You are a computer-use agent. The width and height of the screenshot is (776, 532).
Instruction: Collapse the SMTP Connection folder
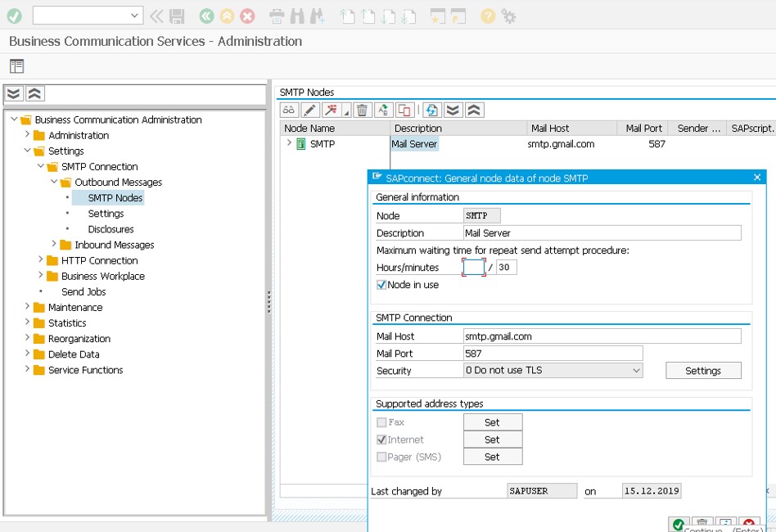pos(41,166)
